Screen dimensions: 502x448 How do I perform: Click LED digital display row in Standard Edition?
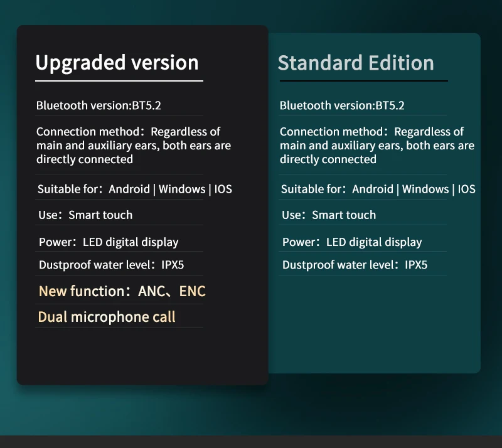click(352, 242)
